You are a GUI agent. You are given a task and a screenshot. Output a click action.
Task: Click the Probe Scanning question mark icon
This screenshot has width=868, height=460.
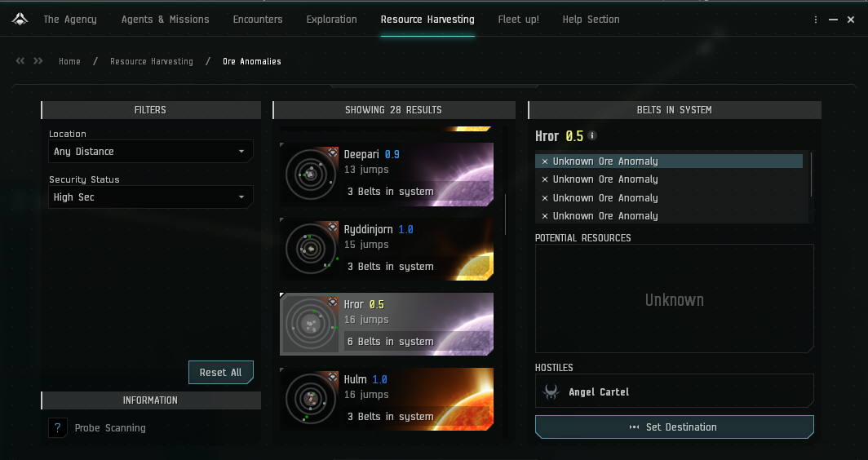pos(58,428)
